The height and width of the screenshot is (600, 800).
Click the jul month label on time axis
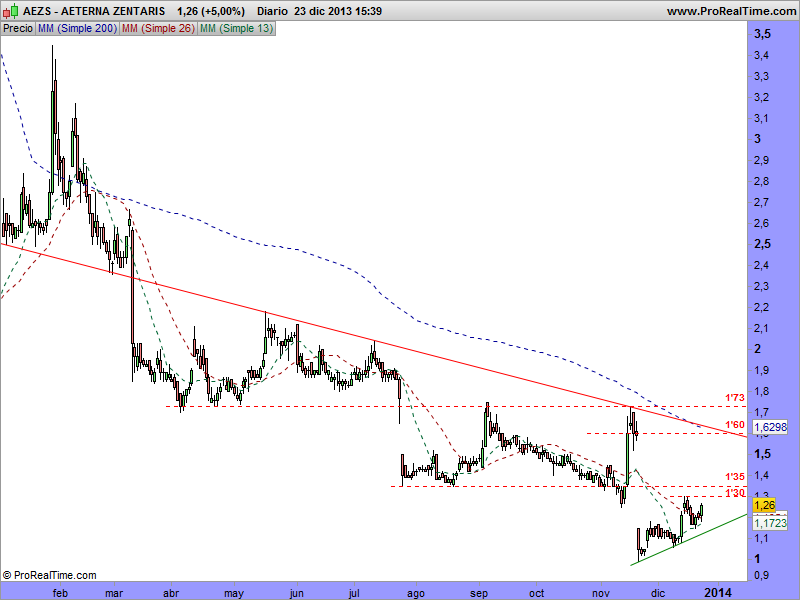(354, 593)
